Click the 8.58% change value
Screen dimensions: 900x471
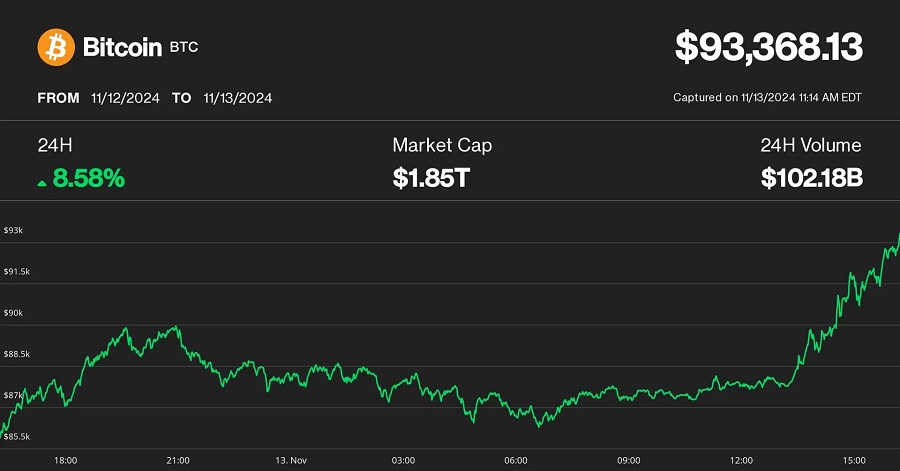(x=88, y=178)
